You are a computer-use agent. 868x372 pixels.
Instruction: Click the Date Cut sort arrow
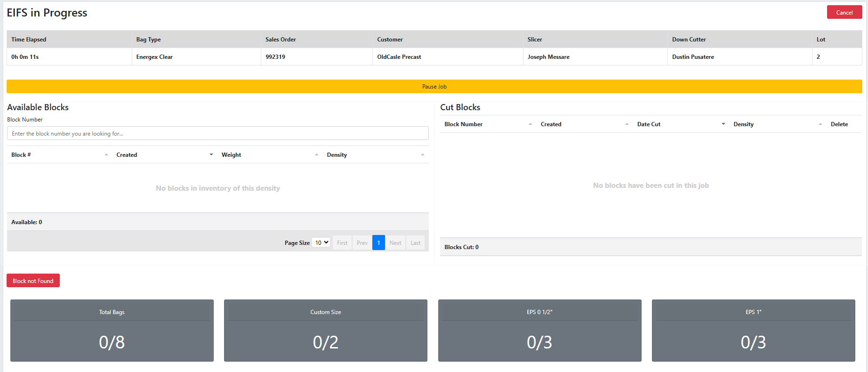pos(723,124)
